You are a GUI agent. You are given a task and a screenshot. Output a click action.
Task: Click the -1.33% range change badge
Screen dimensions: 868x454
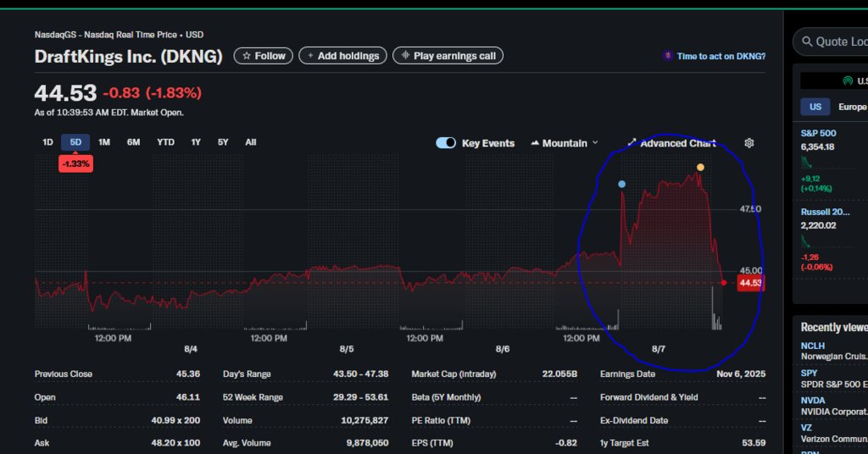75,163
